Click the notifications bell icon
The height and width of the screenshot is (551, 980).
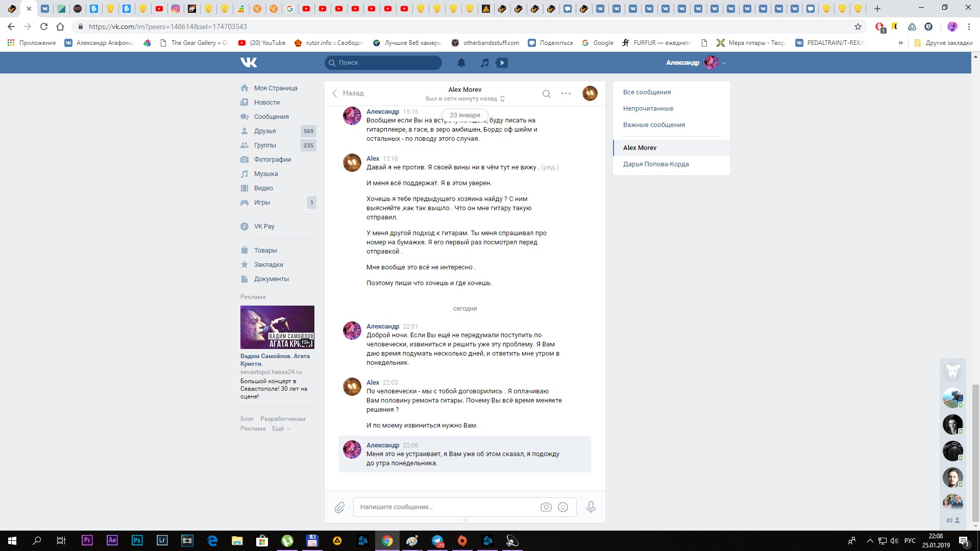tap(461, 63)
